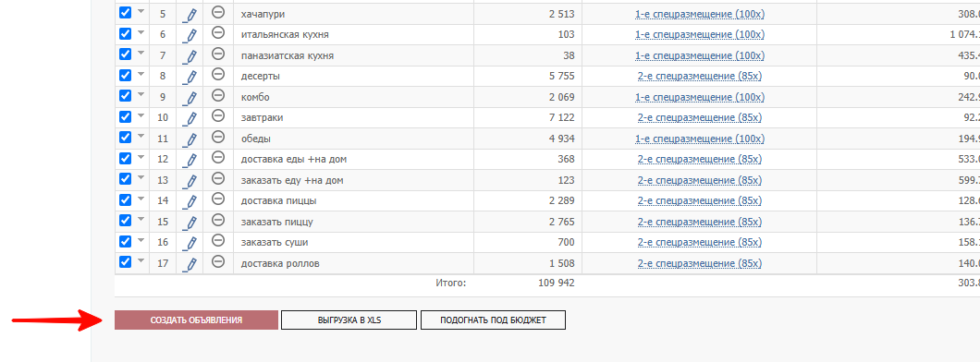
Task: Uncheck row 8 десерты checkbox
Action: coord(125,75)
